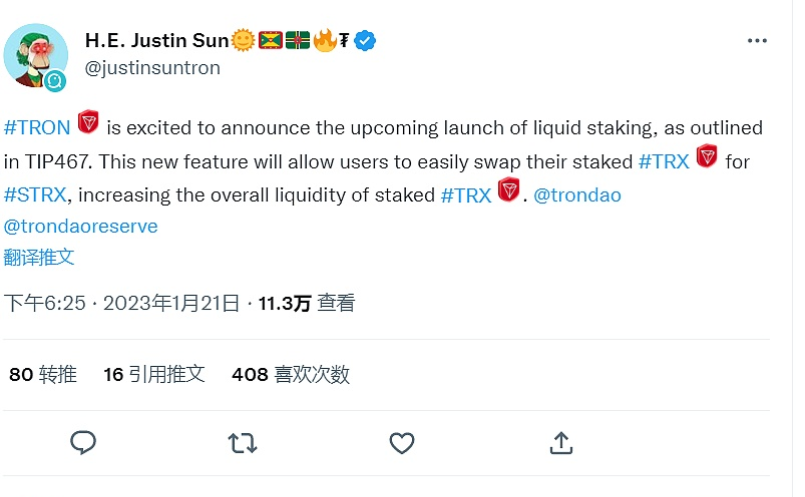This screenshot has width=805, height=497.
Task: Click the first #TRX hashtag after staked
Action: coord(663,162)
